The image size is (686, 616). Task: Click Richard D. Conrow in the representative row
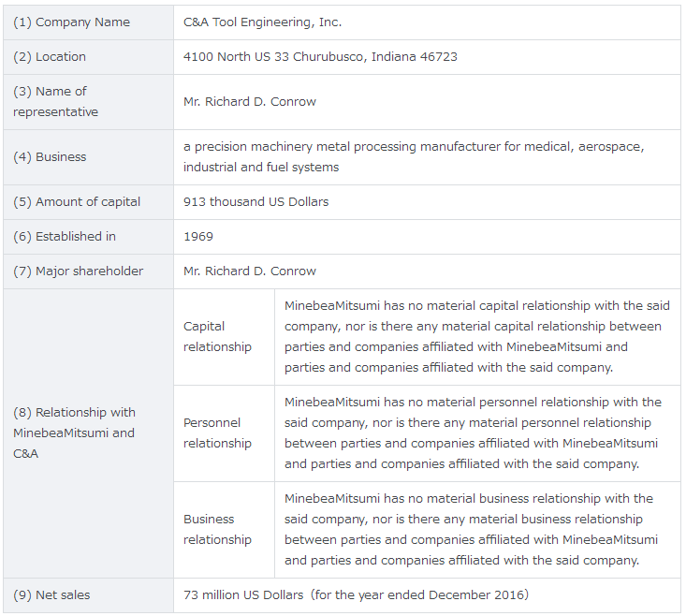(x=250, y=102)
